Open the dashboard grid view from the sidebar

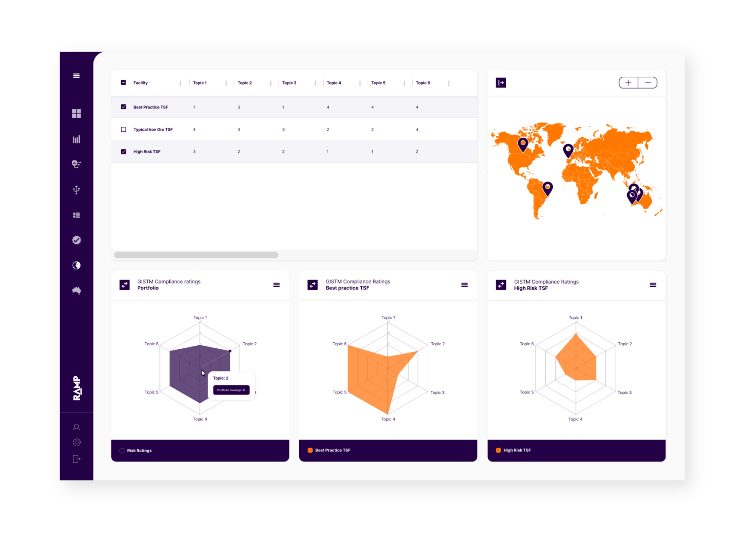[x=76, y=113]
